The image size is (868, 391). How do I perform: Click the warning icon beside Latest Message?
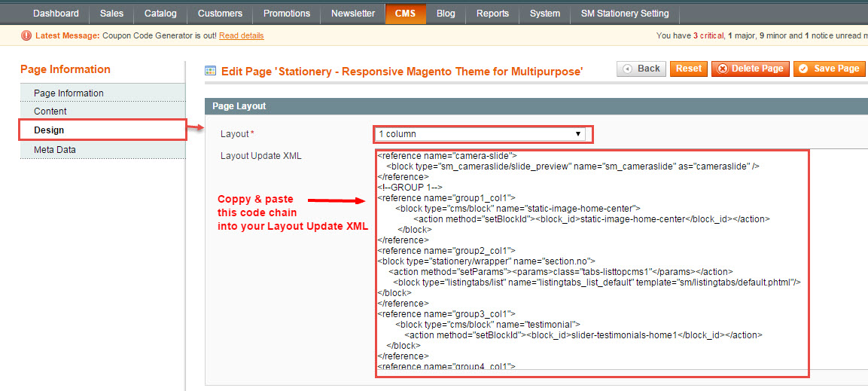(x=26, y=35)
